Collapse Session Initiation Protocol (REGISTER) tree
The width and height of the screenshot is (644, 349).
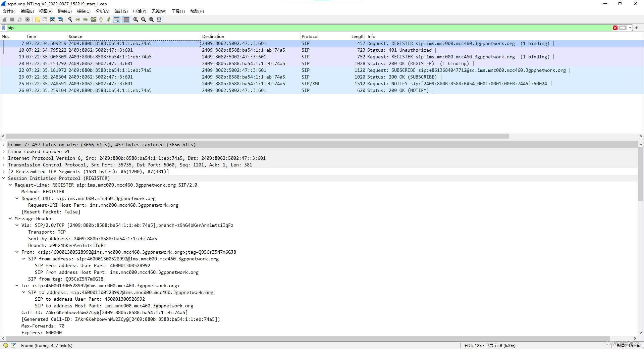[x=4, y=178]
